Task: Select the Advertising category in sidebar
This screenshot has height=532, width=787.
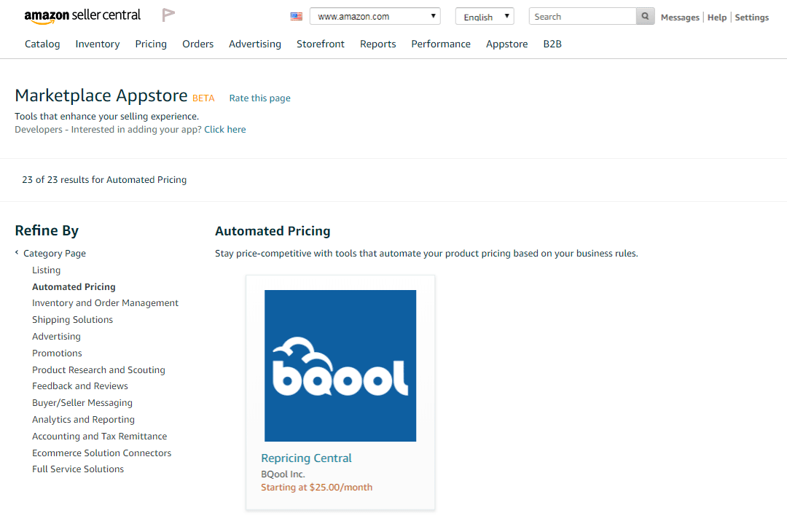Action: tap(56, 336)
